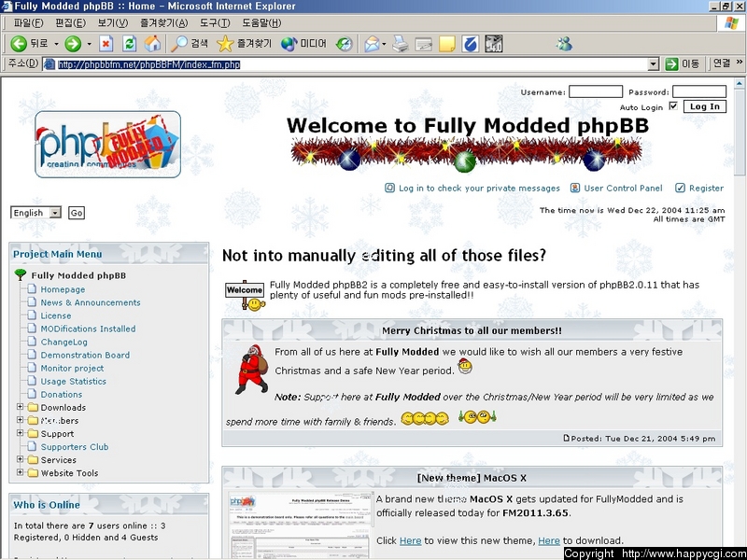747x560 pixels.
Task: Click the yellow note toolbar icon
Action: point(447,44)
